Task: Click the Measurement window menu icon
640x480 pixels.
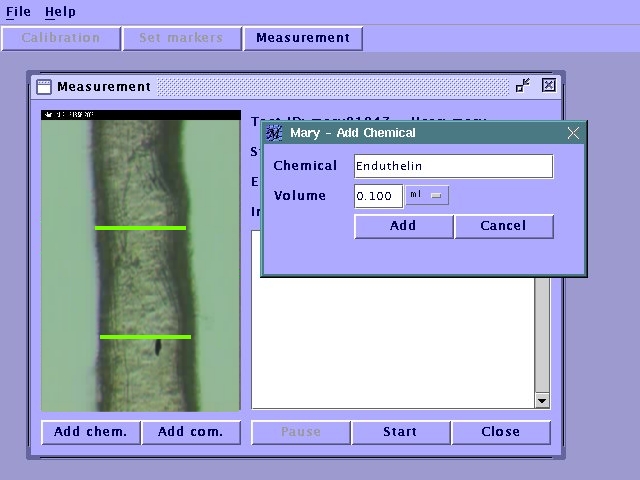Action: 44,87
